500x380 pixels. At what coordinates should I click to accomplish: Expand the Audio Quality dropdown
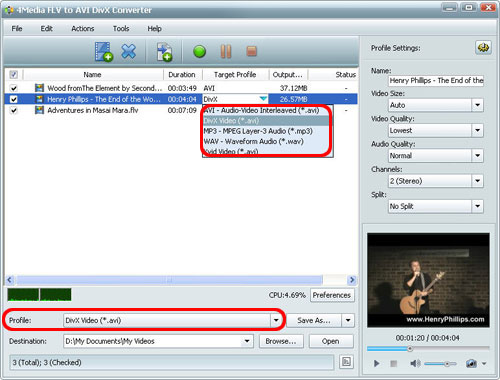click(478, 156)
